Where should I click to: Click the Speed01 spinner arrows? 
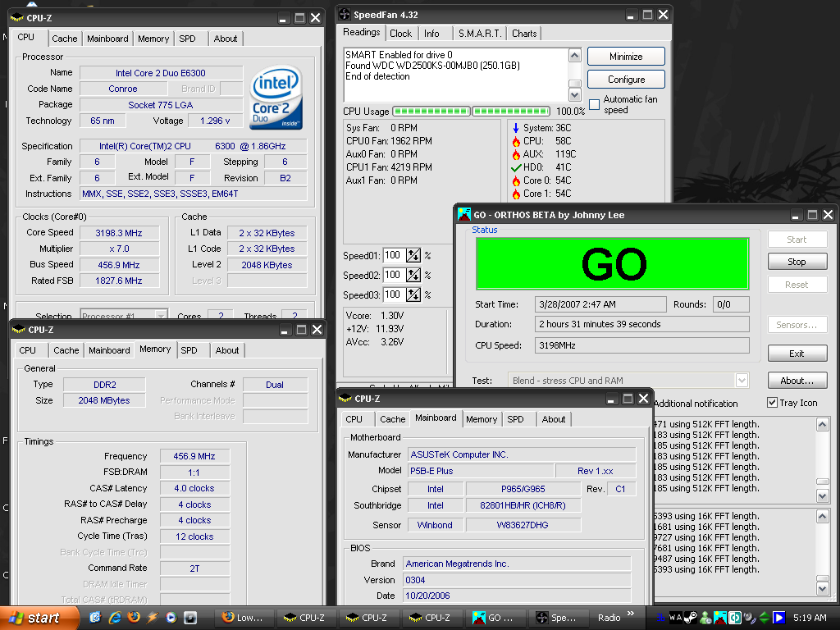point(413,255)
